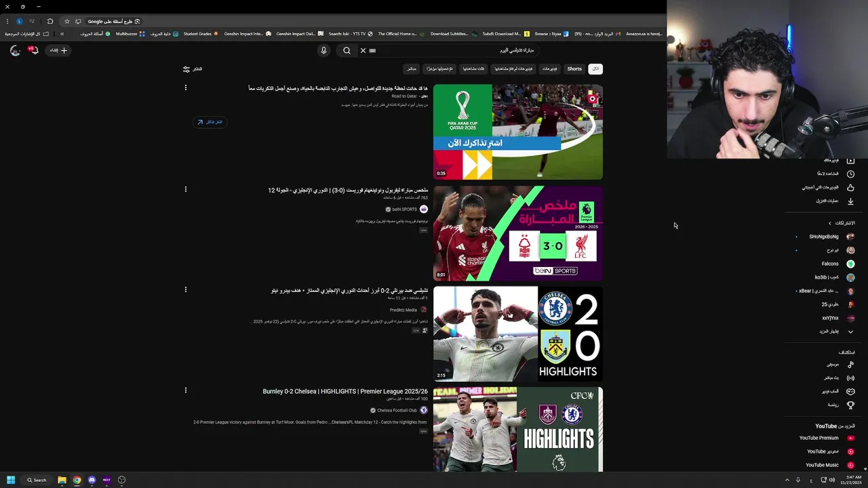Select the Recently uploaded filter chip
Screen dimensions: 868x488
point(439,68)
